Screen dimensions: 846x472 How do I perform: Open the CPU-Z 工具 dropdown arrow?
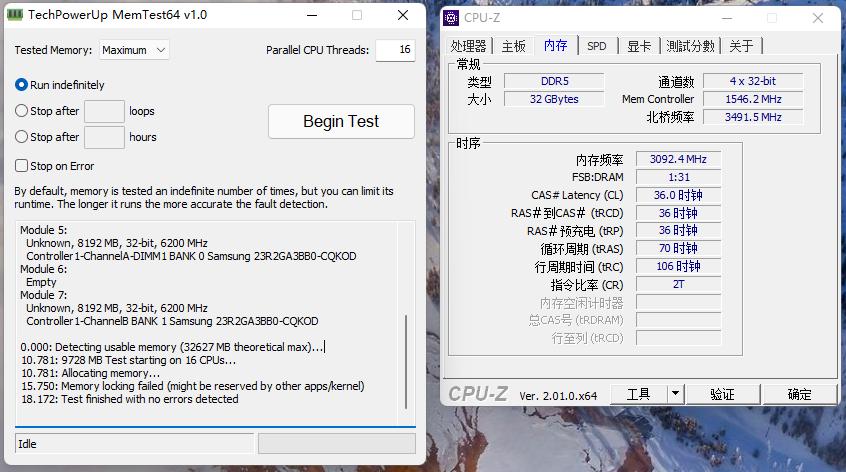tap(676, 394)
